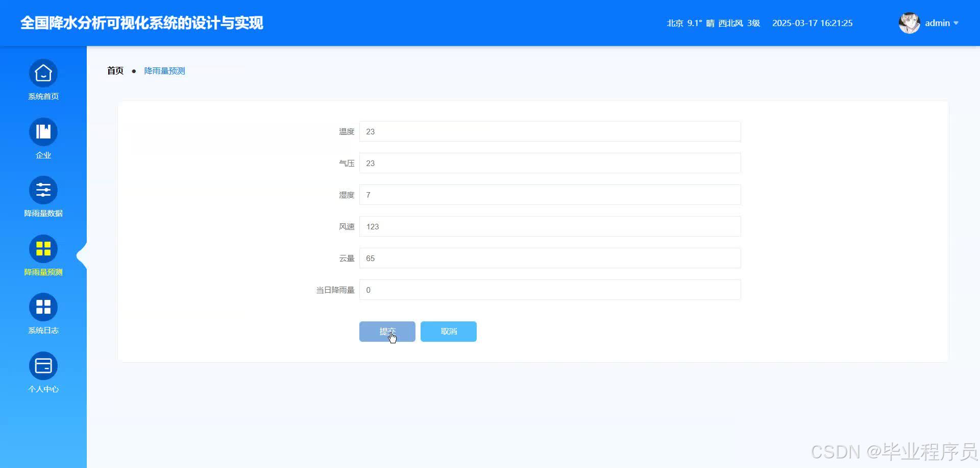Viewport: 980px width, 468px height.
Task: Click the admin username text
Action: 937,23
